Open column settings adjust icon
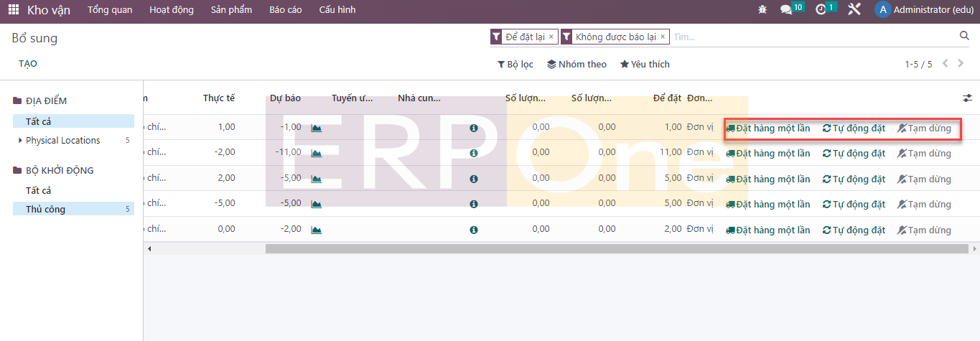Image resolution: width=980 pixels, height=341 pixels. click(x=967, y=98)
